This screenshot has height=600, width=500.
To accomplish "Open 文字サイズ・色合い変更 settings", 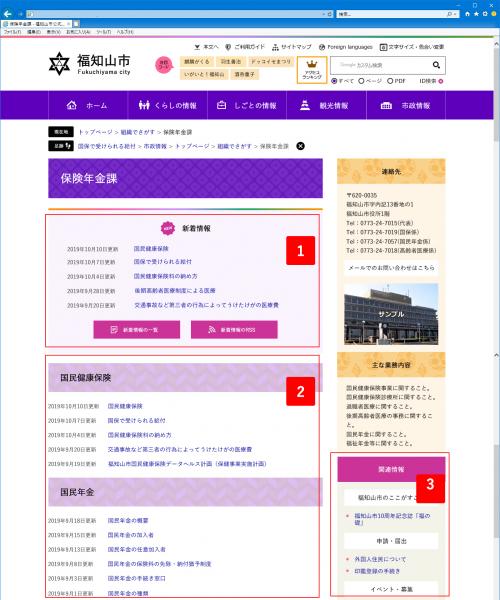I will click(412, 47).
